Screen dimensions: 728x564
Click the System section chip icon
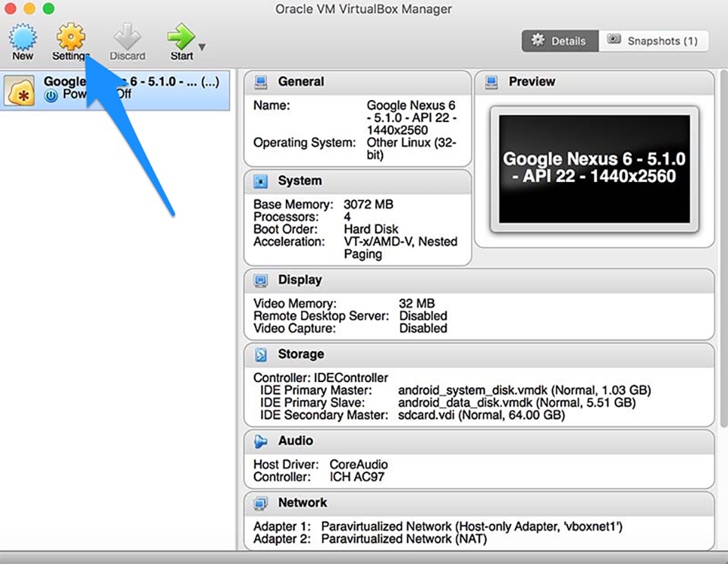(260, 181)
